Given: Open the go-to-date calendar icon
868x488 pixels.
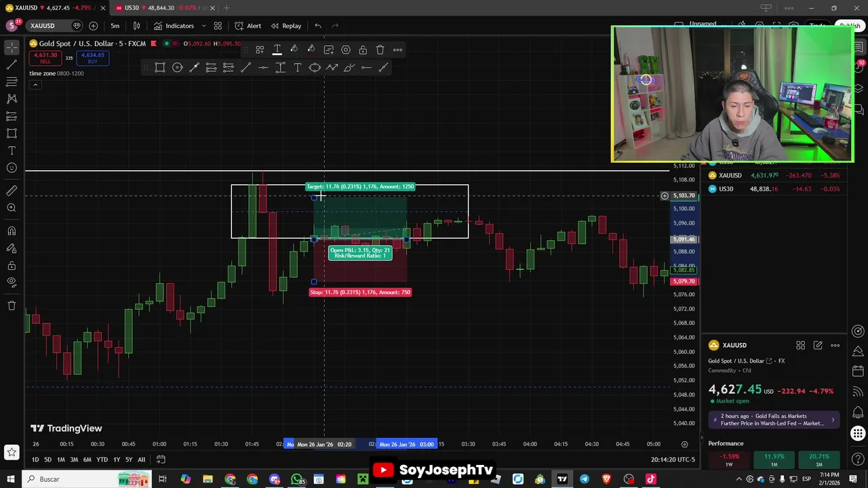Looking at the screenshot, I should click(x=161, y=460).
